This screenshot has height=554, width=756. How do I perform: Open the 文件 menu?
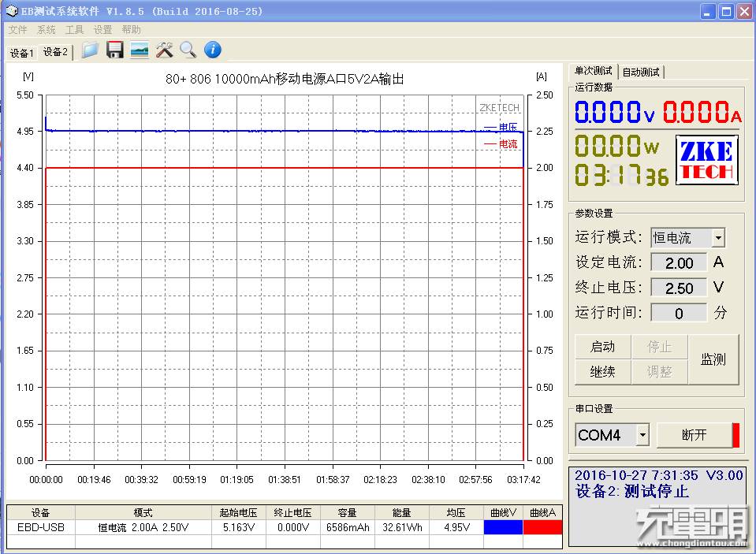coord(17,30)
